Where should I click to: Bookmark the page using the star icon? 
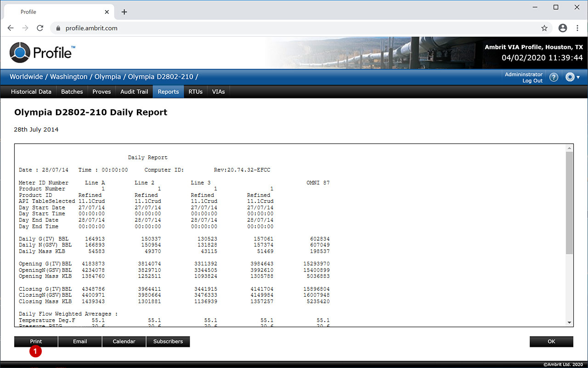point(544,28)
